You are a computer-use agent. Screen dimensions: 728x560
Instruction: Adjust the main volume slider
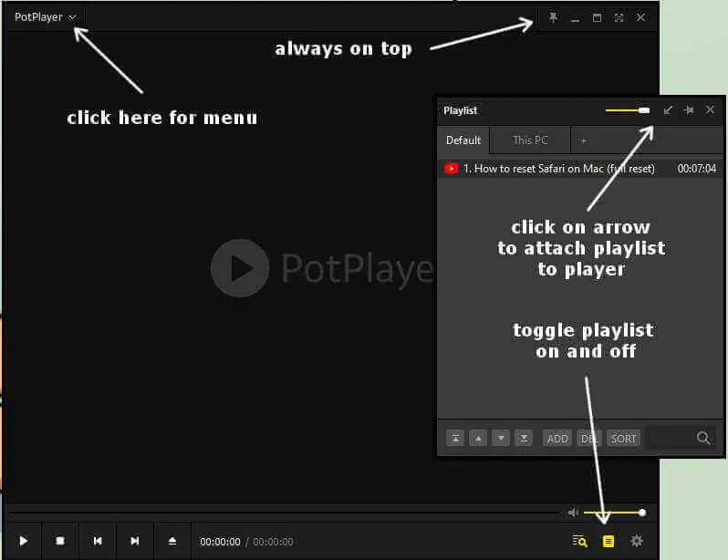click(614, 513)
